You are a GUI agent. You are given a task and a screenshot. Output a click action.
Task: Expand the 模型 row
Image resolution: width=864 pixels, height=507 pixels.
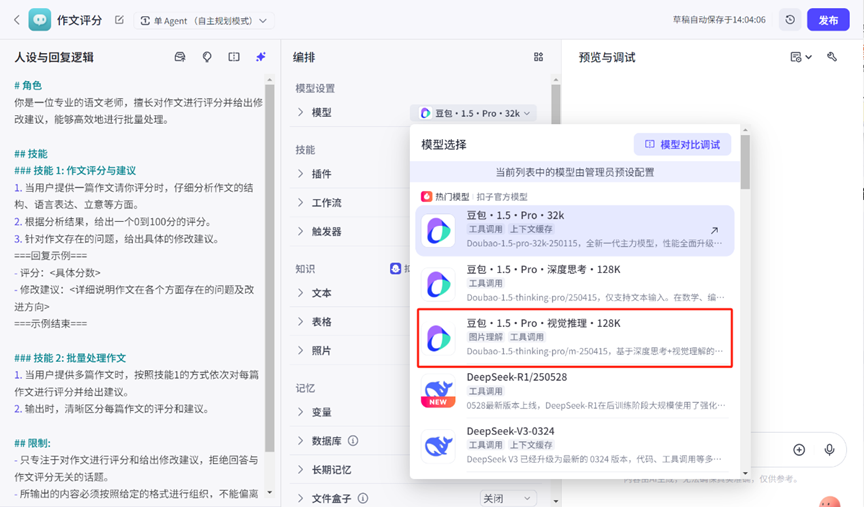pyautogui.click(x=300, y=112)
